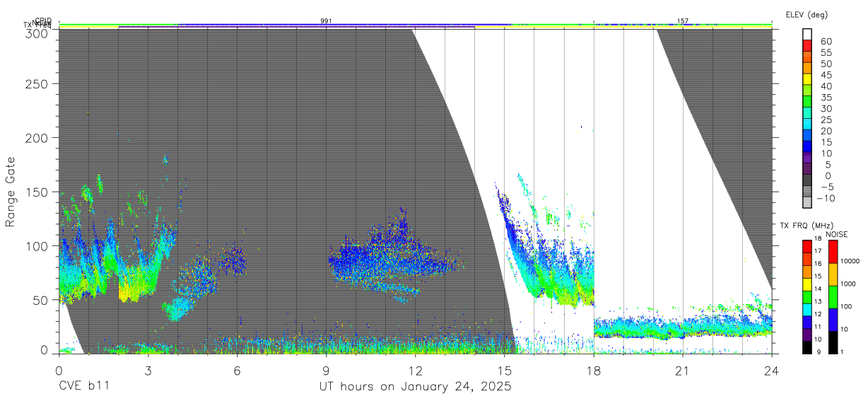Select the green NOISE swatch between 100 and 1000
This screenshot has width=868, height=401.
pos(833,296)
